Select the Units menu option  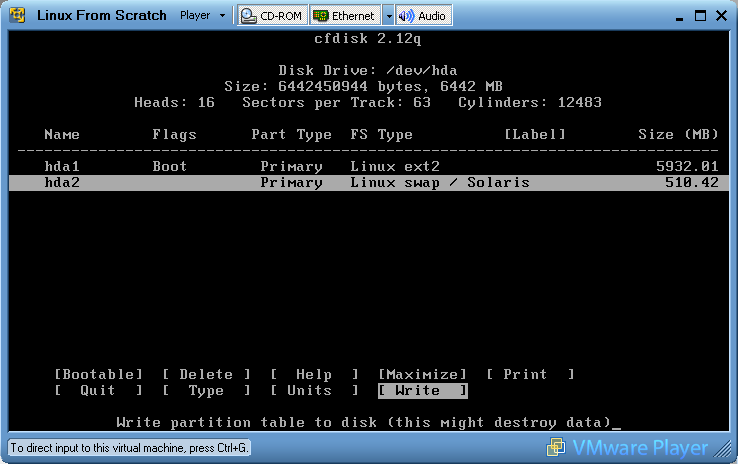tap(314, 391)
